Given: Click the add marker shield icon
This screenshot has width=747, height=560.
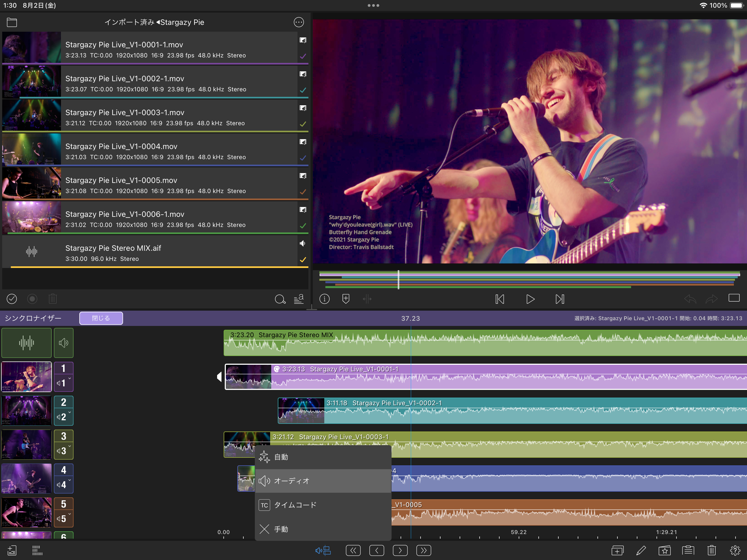Looking at the screenshot, I should tap(346, 299).
